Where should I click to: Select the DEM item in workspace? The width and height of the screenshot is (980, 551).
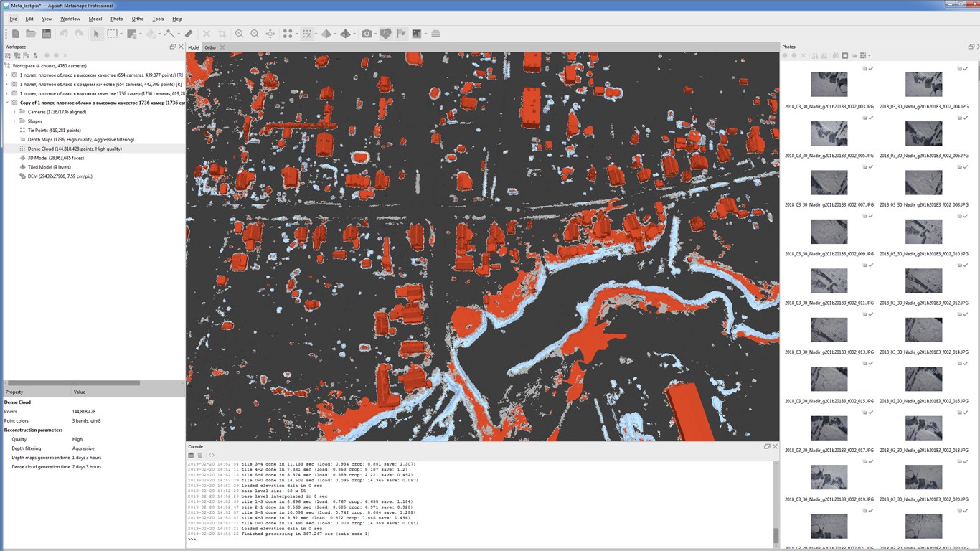60,176
